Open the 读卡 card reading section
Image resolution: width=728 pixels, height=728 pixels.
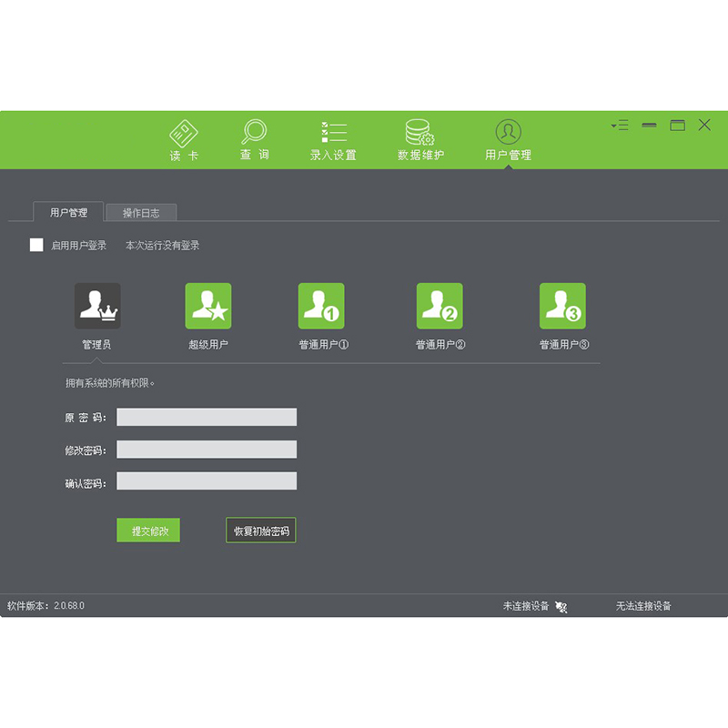point(184,139)
